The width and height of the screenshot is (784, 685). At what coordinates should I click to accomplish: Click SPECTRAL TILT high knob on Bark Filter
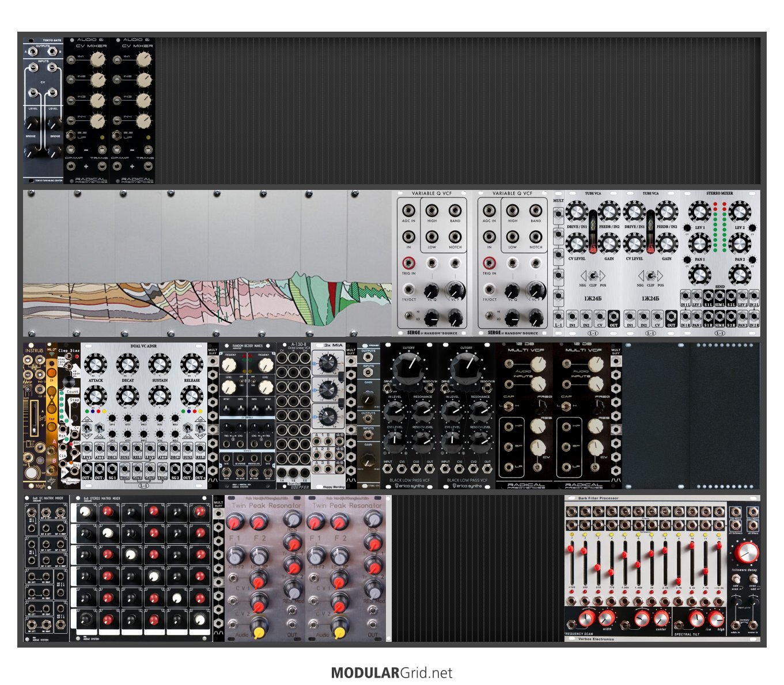pyautogui.click(x=717, y=618)
